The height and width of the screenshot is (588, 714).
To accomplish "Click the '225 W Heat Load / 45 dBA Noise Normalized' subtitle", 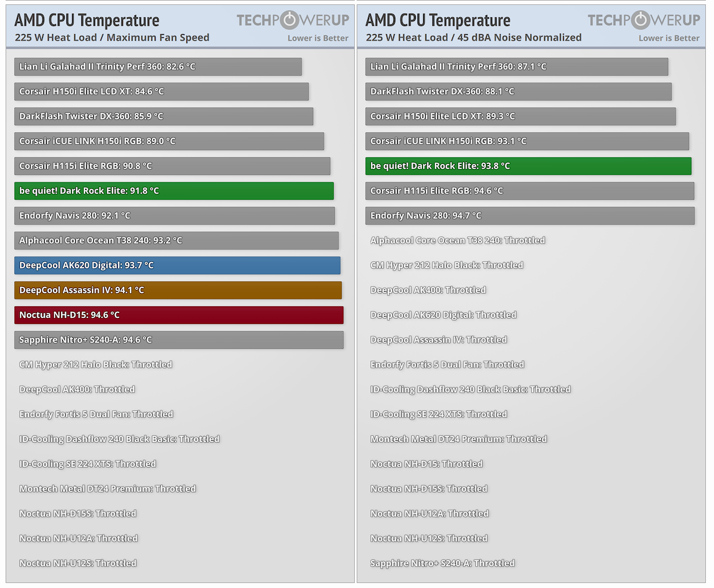I will click(x=474, y=38).
